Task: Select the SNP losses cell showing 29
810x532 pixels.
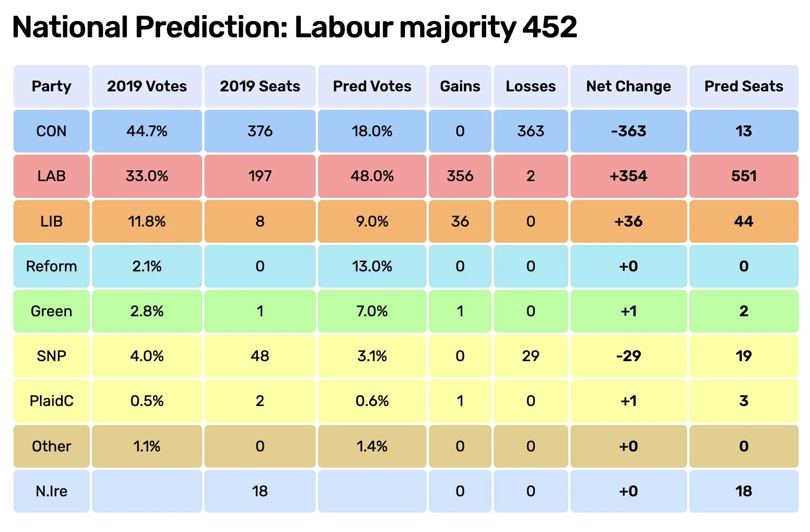Action: [531, 356]
